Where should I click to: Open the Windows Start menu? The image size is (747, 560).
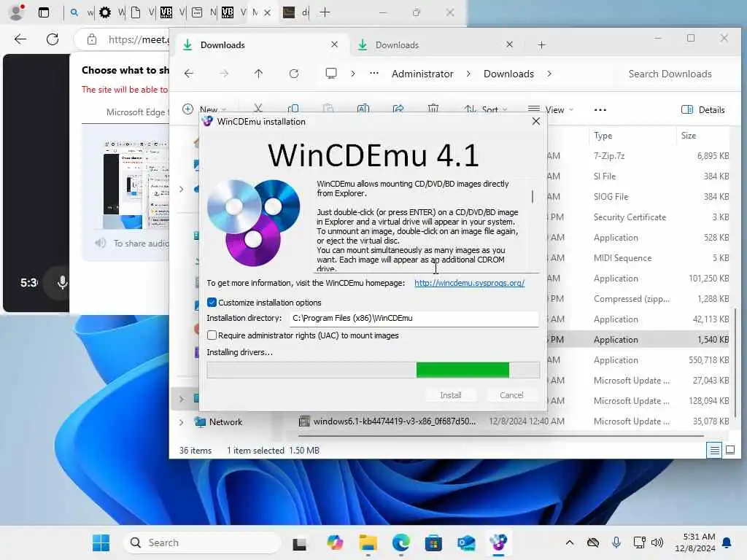(x=101, y=542)
